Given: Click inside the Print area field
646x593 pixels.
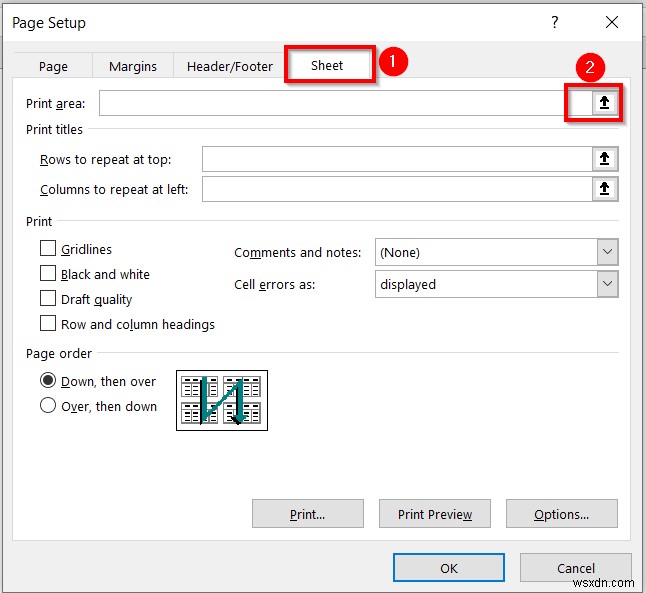Looking at the screenshot, I should point(346,103).
